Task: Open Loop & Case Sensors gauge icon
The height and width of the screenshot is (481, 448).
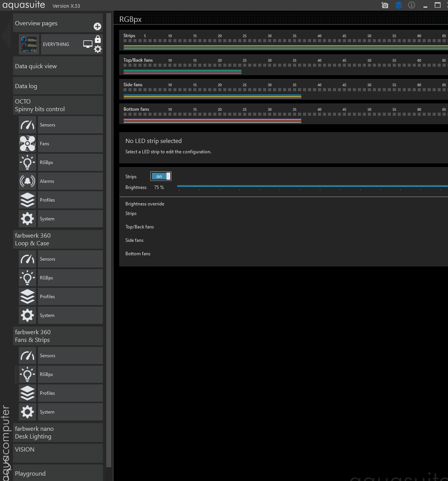Action: tap(27, 259)
